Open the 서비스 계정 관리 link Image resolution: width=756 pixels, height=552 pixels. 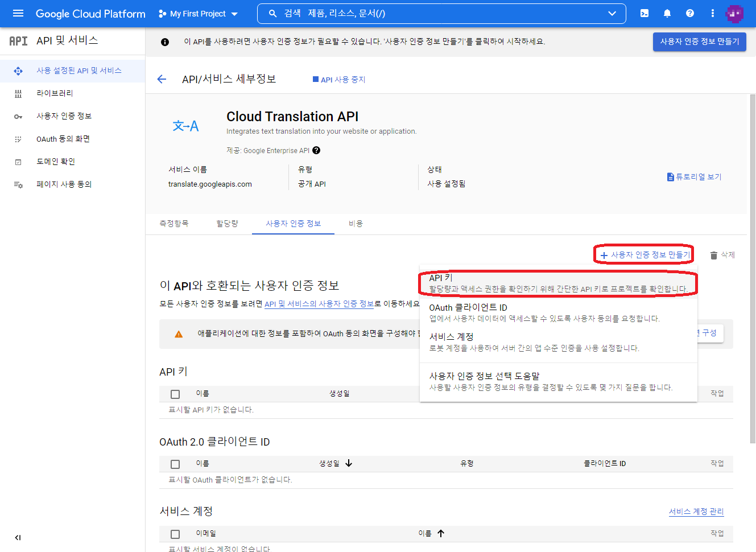click(696, 512)
